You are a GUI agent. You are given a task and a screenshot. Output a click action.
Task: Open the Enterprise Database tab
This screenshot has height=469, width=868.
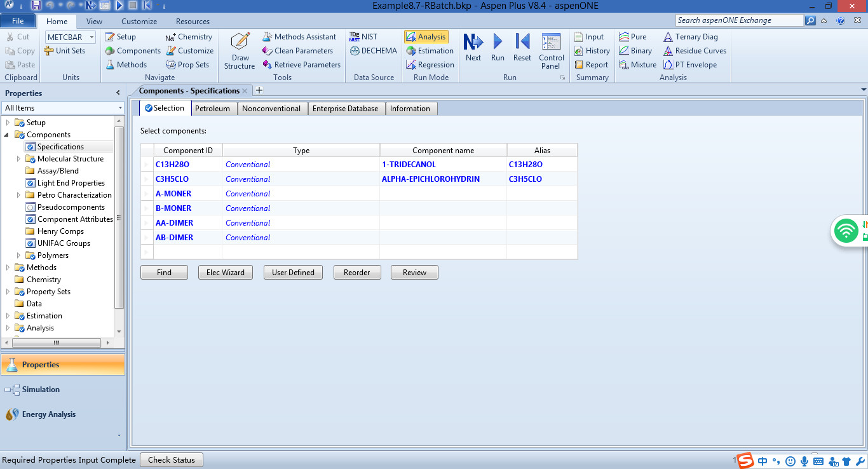(x=345, y=109)
